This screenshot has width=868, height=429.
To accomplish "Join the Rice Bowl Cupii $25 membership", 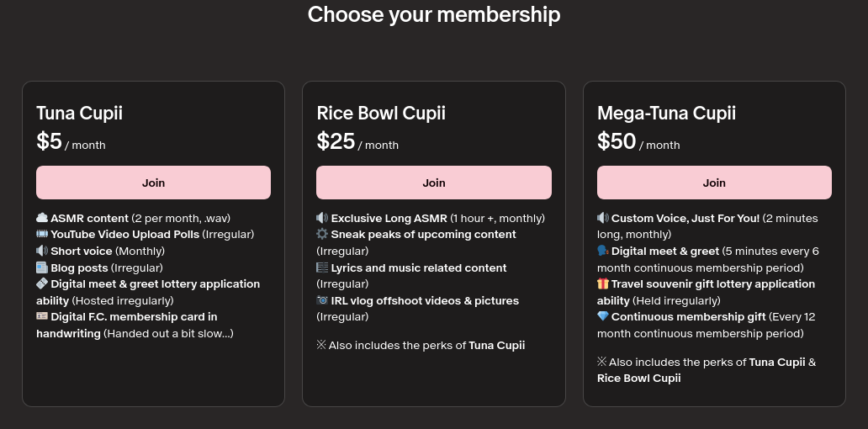I will [x=433, y=183].
